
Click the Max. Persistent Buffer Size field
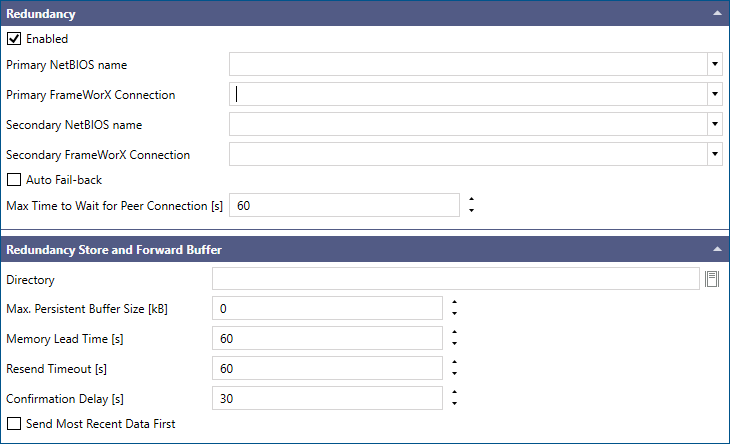click(x=327, y=309)
